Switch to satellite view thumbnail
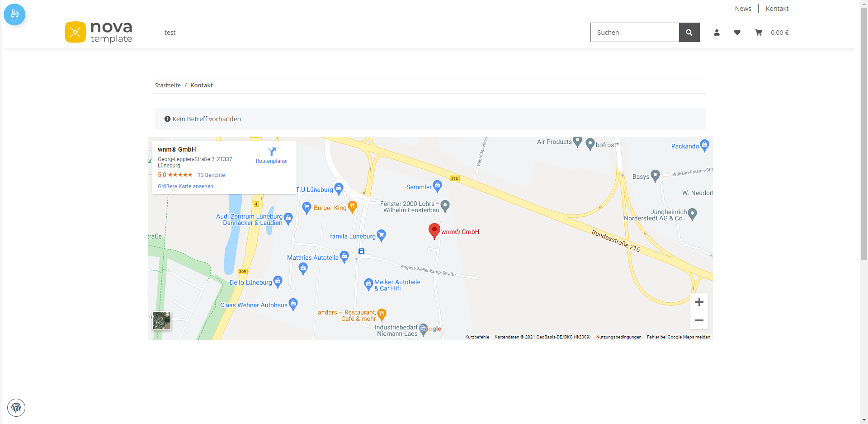Screen dimensions: 868x424 [162, 321]
